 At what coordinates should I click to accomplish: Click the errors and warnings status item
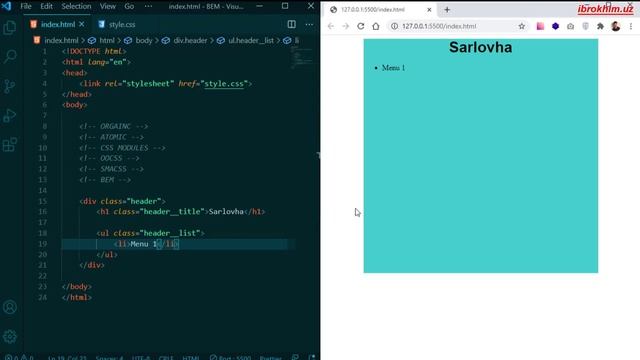tap(19, 358)
